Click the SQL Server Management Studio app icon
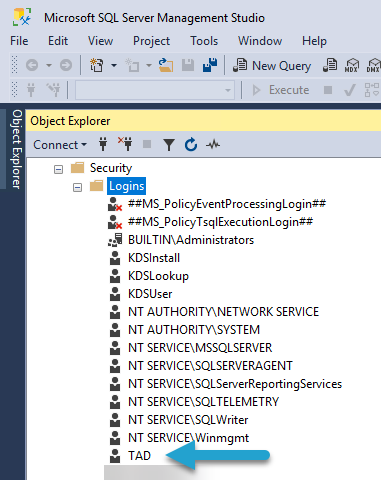The height and width of the screenshot is (480, 381). [22, 17]
